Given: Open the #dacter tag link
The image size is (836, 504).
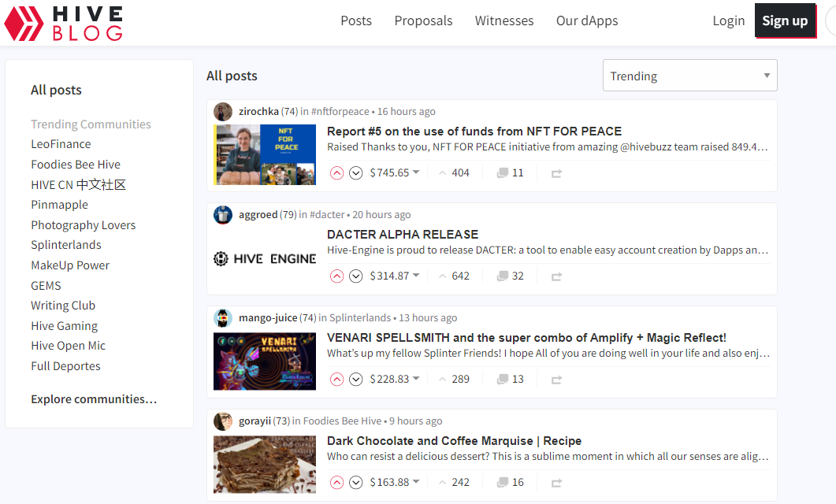Looking at the screenshot, I should [327, 215].
